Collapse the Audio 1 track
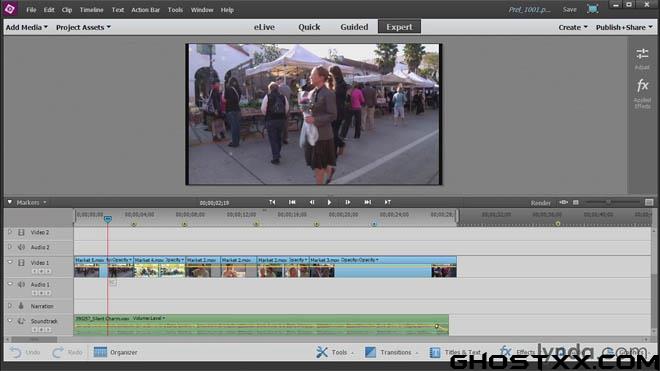 pyautogui.click(x=10, y=284)
